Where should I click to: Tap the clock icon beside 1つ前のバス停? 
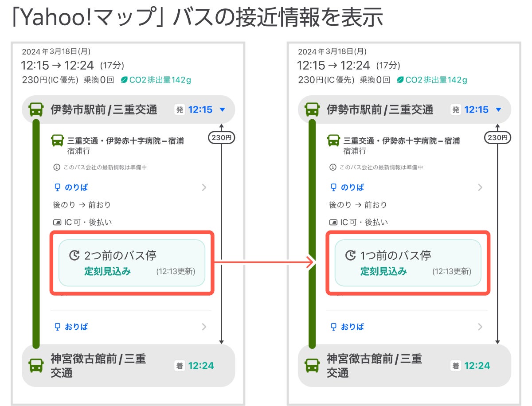(350, 255)
